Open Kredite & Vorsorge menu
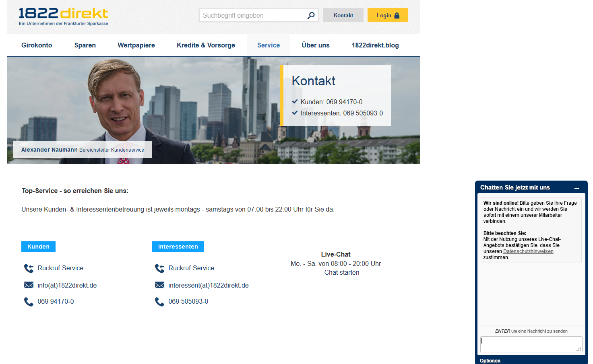This screenshot has height=364, width=593. coord(206,45)
